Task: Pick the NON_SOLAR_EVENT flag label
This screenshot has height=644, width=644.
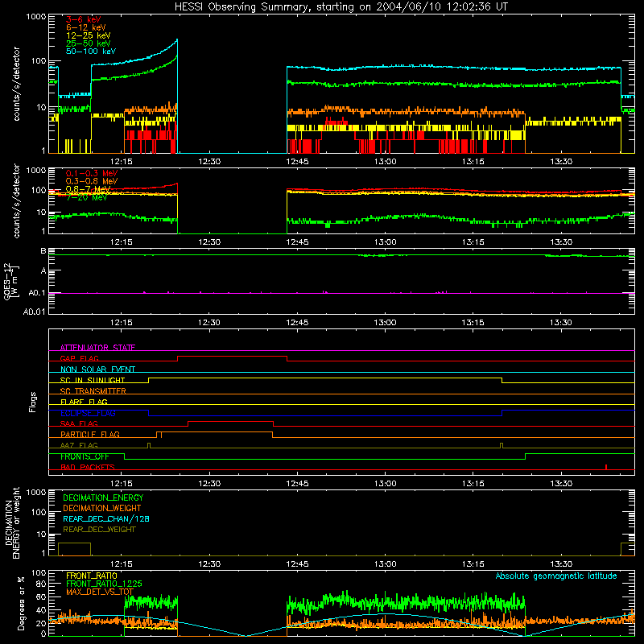Action: click(x=97, y=369)
